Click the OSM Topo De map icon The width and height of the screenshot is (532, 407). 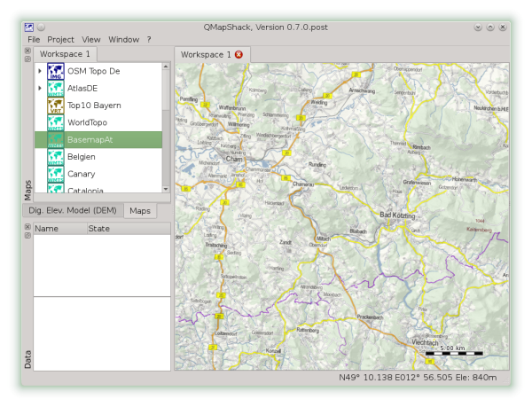56,71
